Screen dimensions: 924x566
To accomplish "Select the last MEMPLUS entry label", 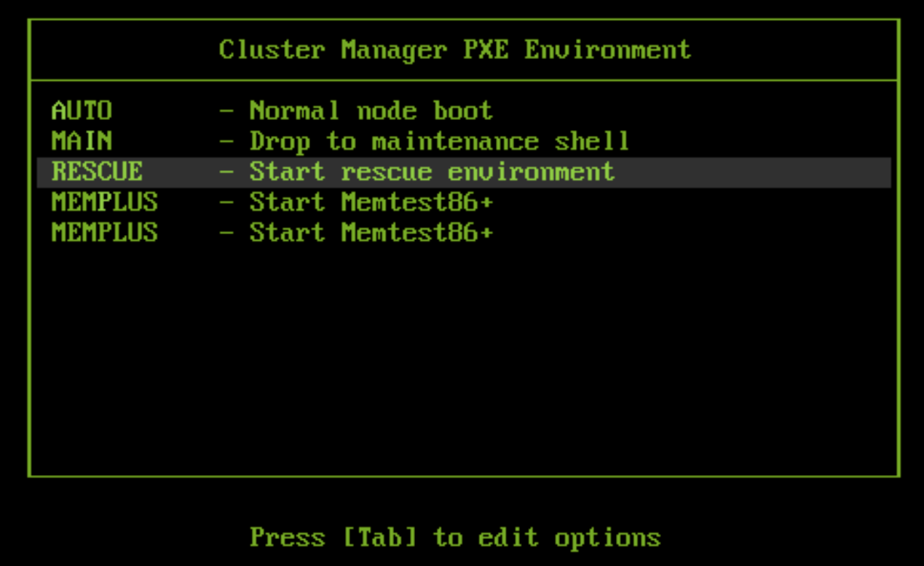I will coord(104,233).
